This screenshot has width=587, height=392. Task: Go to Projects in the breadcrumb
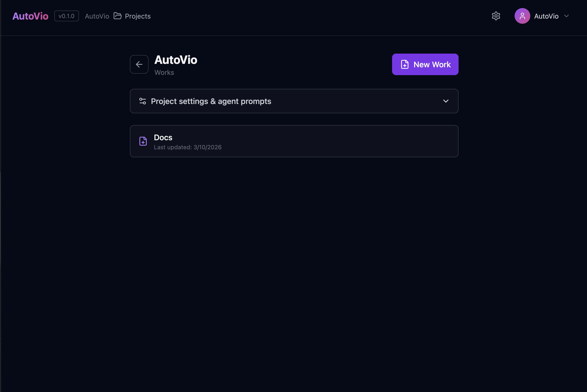point(138,16)
